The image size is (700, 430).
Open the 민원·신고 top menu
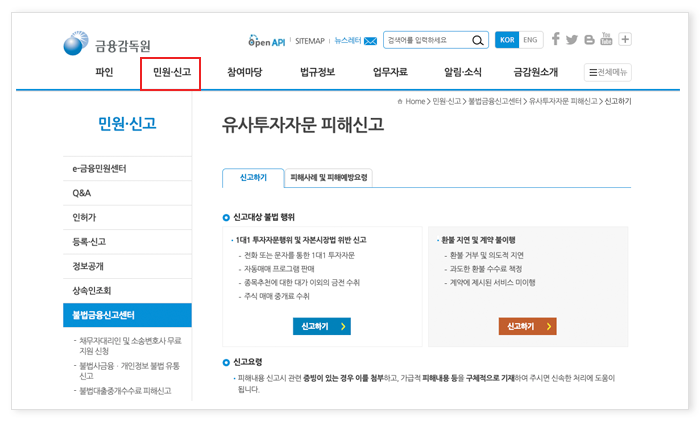(x=171, y=72)
